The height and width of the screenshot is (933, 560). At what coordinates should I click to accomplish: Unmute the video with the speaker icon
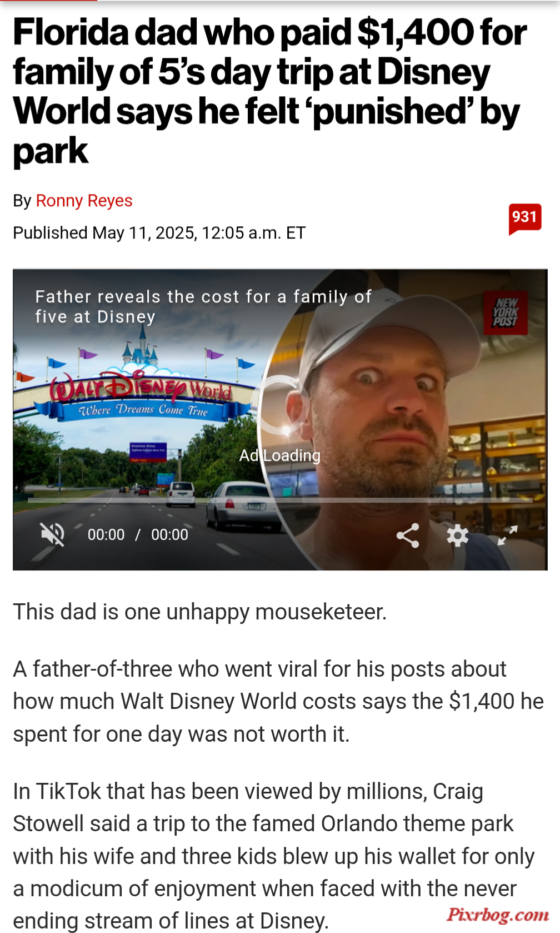[x=52, y=534]
